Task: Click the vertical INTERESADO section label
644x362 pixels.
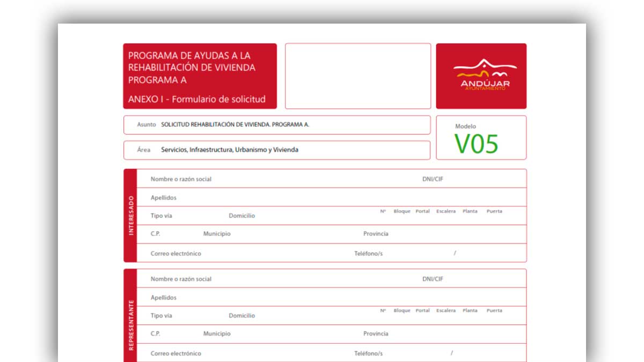Action: tap(130, 216)
